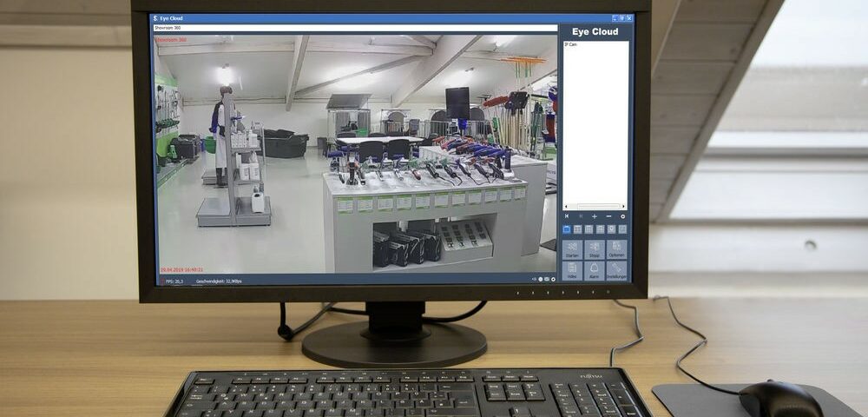Click the minus icon under camera list
The image size is (868, 417).
[608, 215]
